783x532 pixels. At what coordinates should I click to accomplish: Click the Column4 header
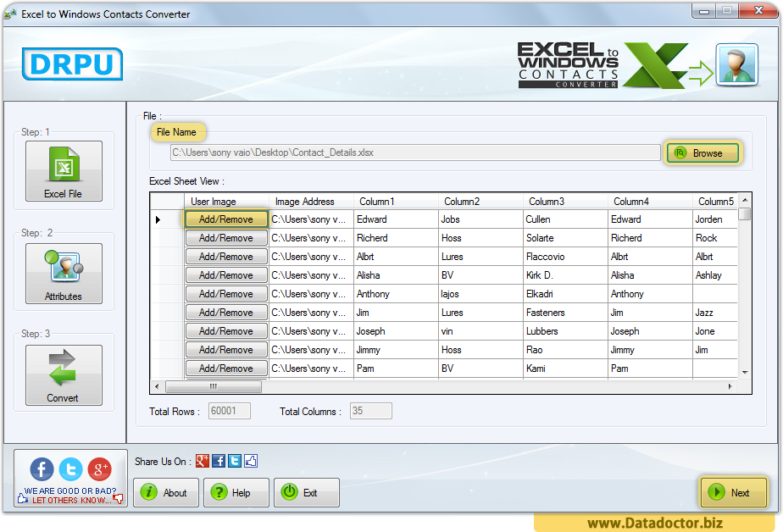point(650,202)
